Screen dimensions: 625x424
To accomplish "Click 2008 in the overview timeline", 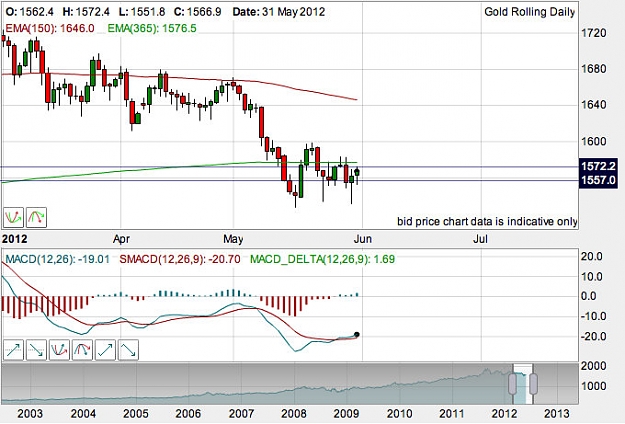I will coord(294,414).
